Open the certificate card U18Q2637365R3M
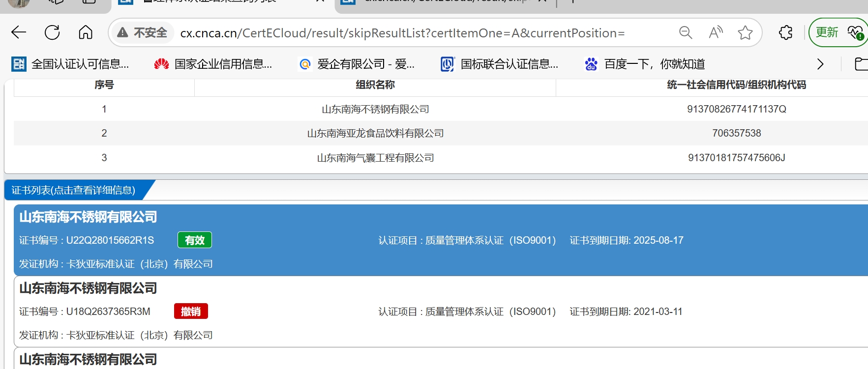The width and height of the screenshot is (868, 369). pyautogui.click(x=441, y=312)
